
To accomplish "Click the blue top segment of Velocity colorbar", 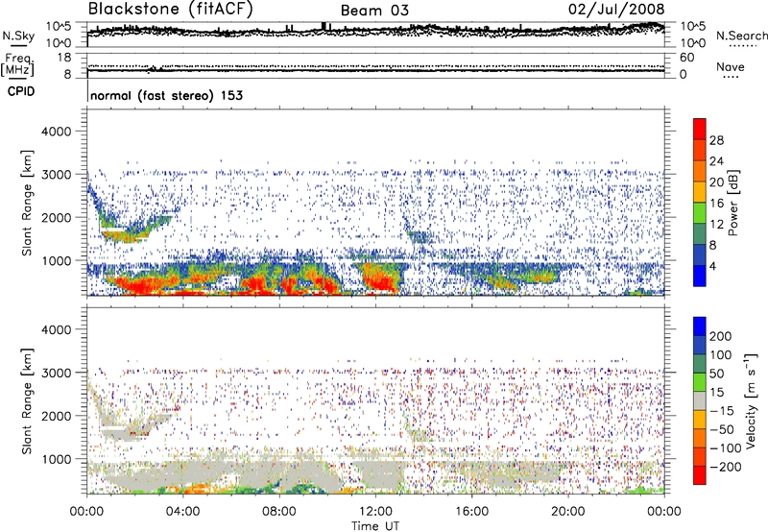I will coord(700,326).
